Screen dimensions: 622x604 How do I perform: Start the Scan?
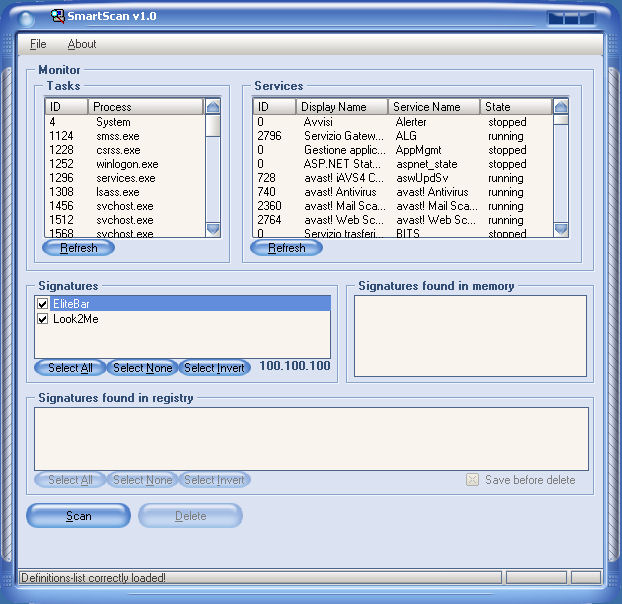pyautogui.click(x=79, y=516)
